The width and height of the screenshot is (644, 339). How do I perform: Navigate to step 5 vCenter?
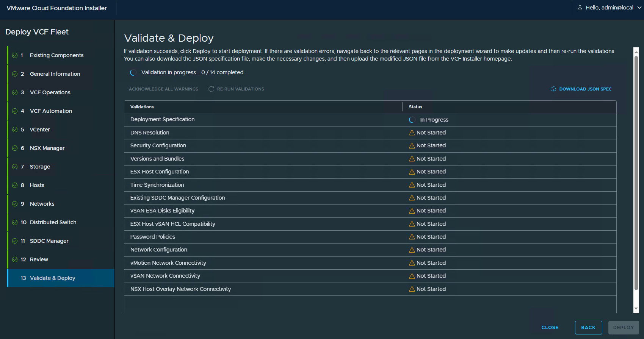61,130
